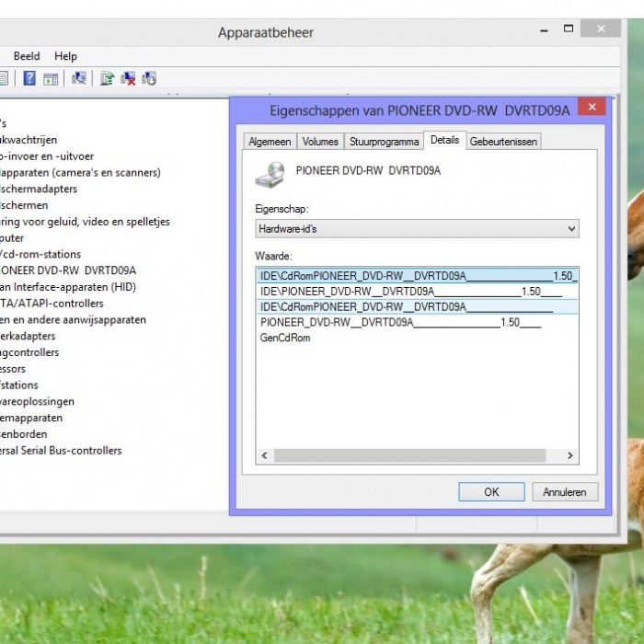This screenshot has height=644, width=644.
Task: Click the properties icon at the toolbar's left edge
Action: (4, 78)
